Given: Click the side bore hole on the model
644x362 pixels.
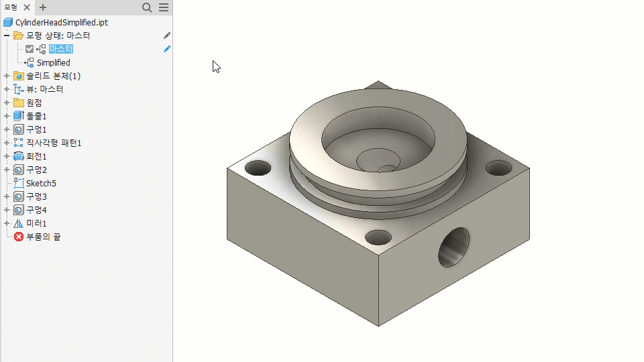Looking at the screenshot, I should point(454,247).
